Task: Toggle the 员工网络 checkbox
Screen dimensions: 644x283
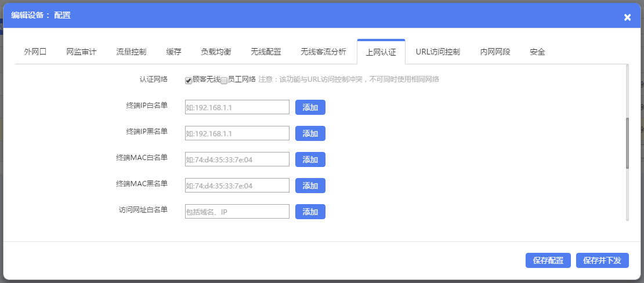Action: [224, 81]
